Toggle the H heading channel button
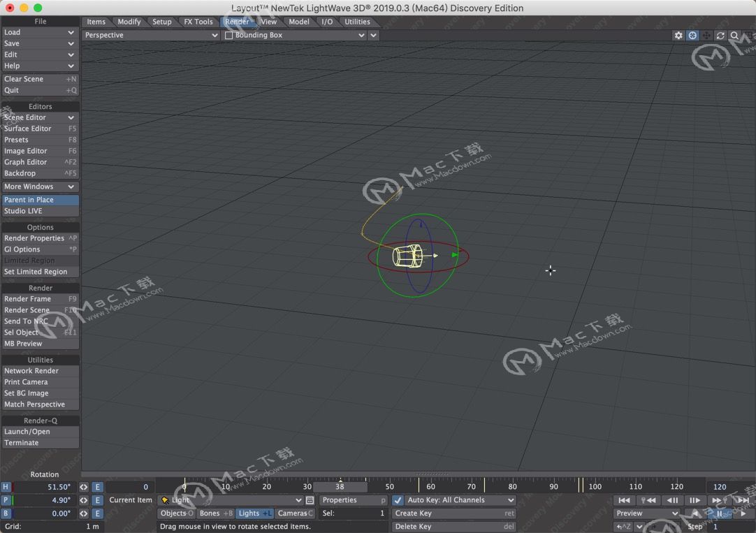Viewport: 756px width, 533px height. pyautogui.click(x=6, y=487)
